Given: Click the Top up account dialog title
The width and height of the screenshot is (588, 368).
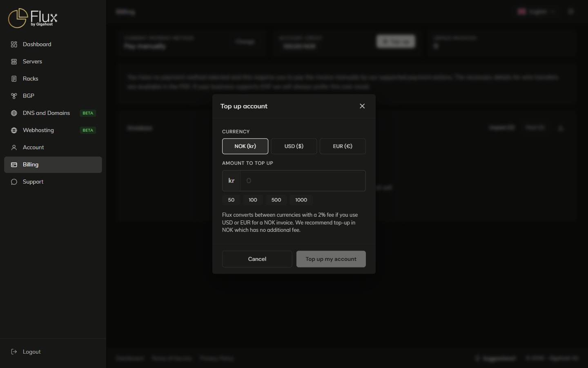Looking at the screenshot, I should pos(244,106).
